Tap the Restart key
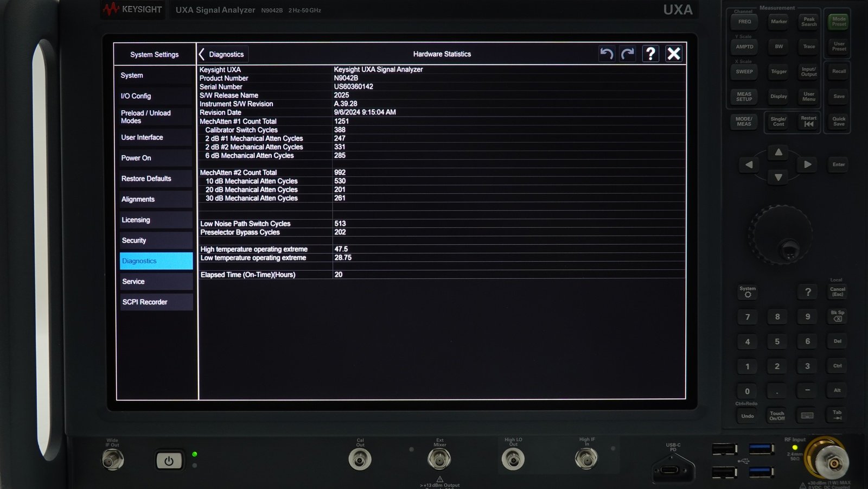The height and width of the screenshot is (489, 868). pyautogui.click(x=808, y=121)
